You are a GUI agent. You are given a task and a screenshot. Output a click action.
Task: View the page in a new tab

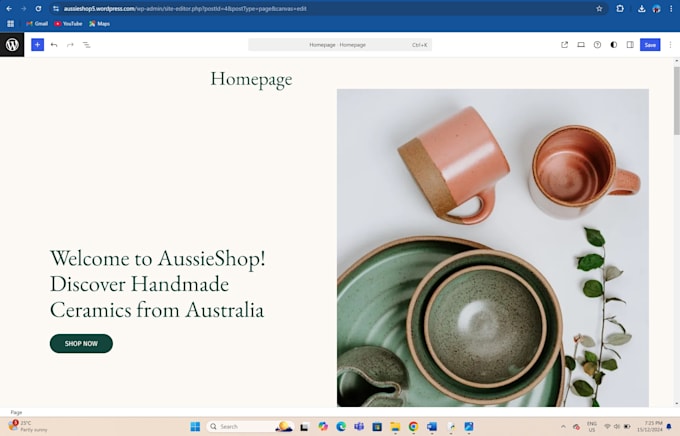[565, 45]
